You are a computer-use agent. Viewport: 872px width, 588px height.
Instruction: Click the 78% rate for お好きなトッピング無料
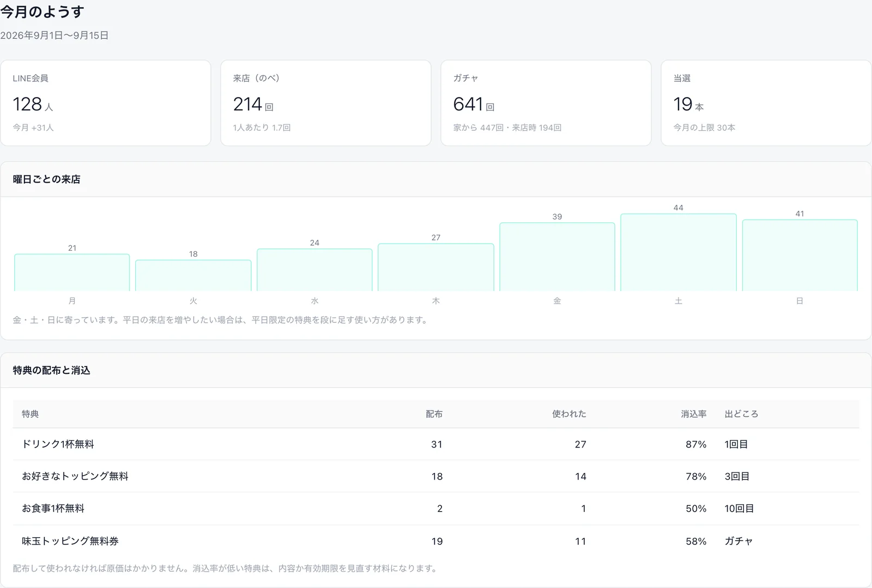696,476
